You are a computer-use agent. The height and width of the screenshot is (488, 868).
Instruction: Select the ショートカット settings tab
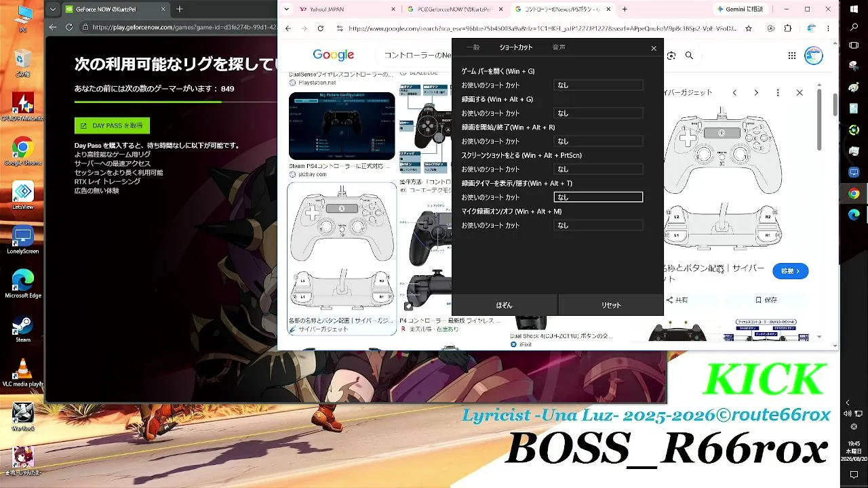[516, 47]
